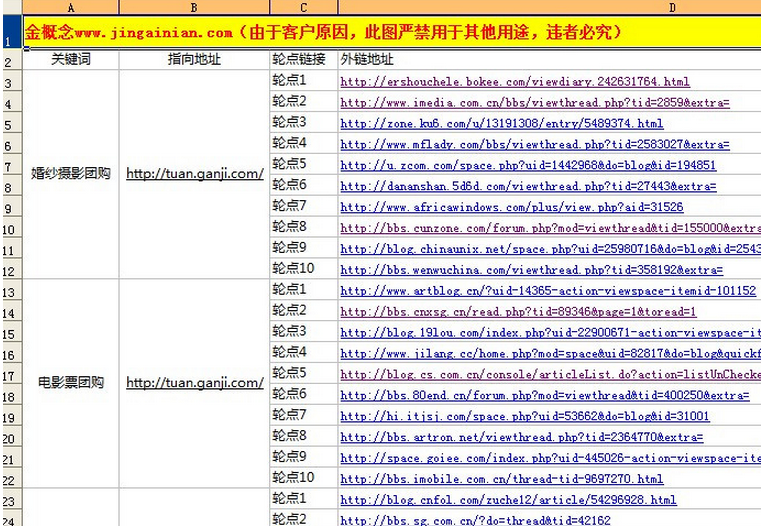Select the 关键词 header cell
The image size is (761, 526).
point(71,60)
